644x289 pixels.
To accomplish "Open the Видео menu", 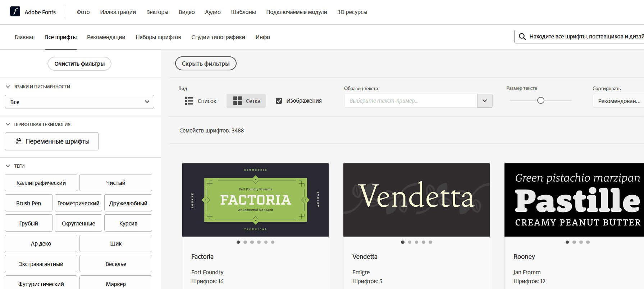I will point(187,12).
